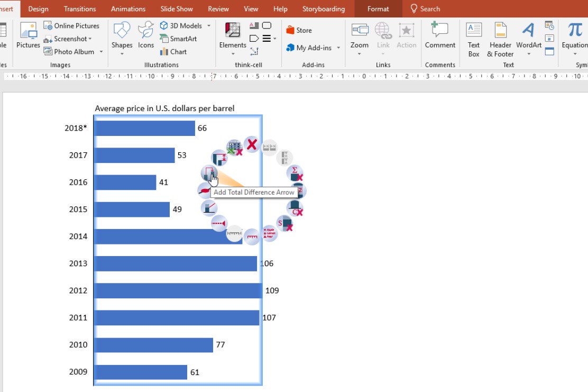Click the horizontal ruler at 0 mark
This screenshot has height=392, width=588.
[x=364, y=76]
